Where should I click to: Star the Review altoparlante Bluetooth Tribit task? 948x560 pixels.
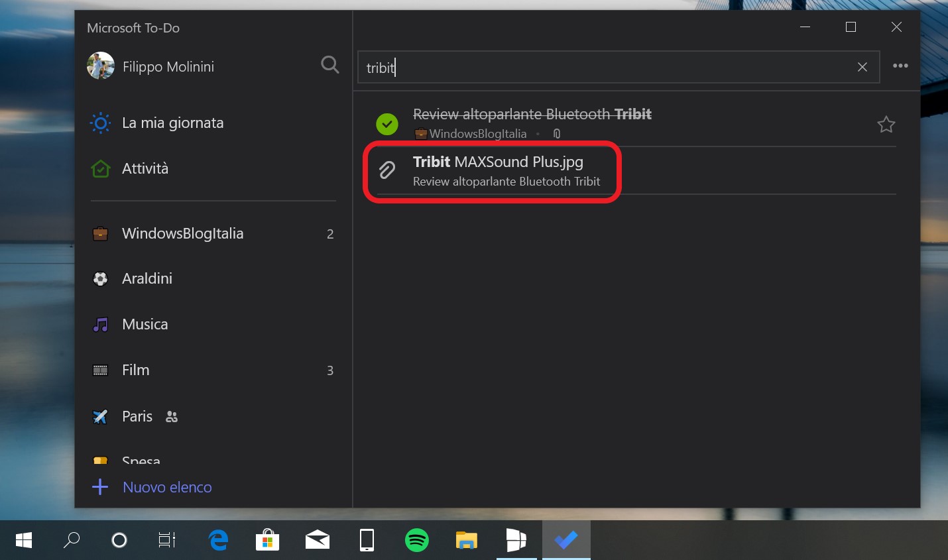coord(886,124)
